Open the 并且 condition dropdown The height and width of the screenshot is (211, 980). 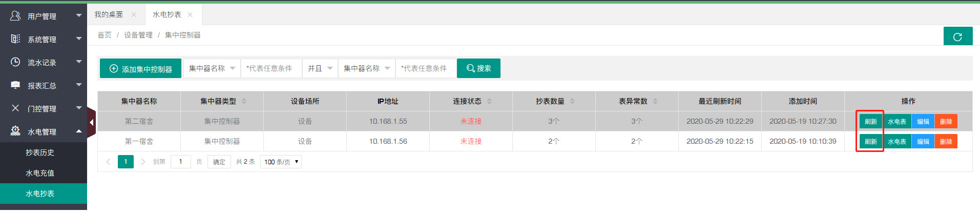(320, 68)
